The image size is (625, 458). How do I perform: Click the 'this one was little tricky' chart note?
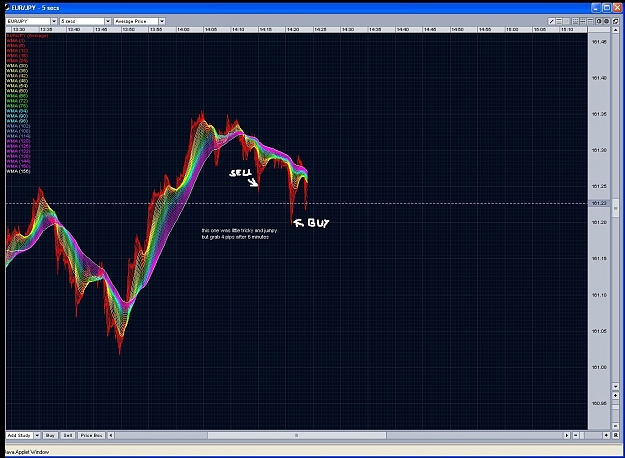tap(239, 234)
